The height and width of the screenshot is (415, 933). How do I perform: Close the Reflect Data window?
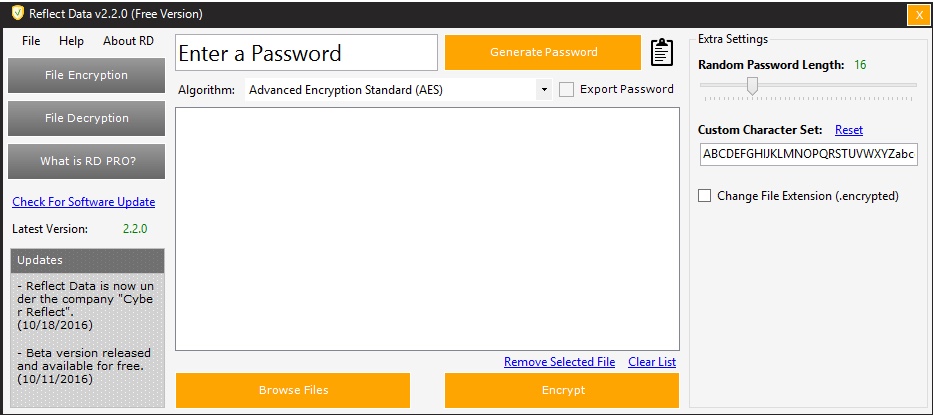(918, 15)
